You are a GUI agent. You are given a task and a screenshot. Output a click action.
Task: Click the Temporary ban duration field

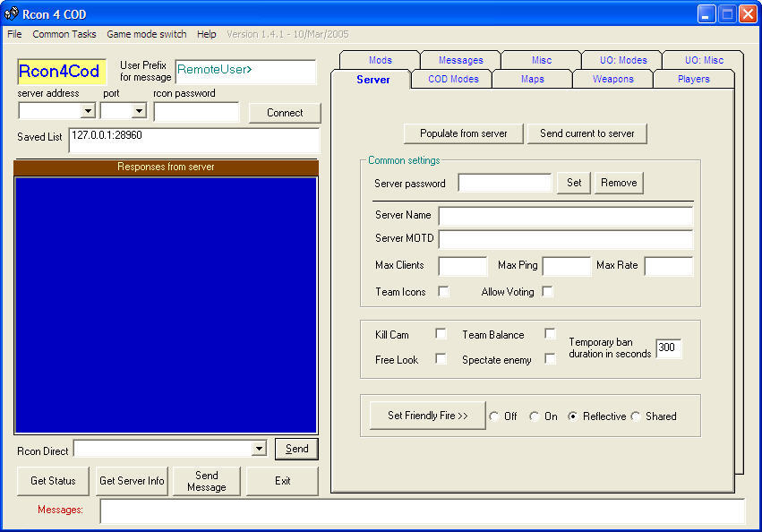pos(669,348)
